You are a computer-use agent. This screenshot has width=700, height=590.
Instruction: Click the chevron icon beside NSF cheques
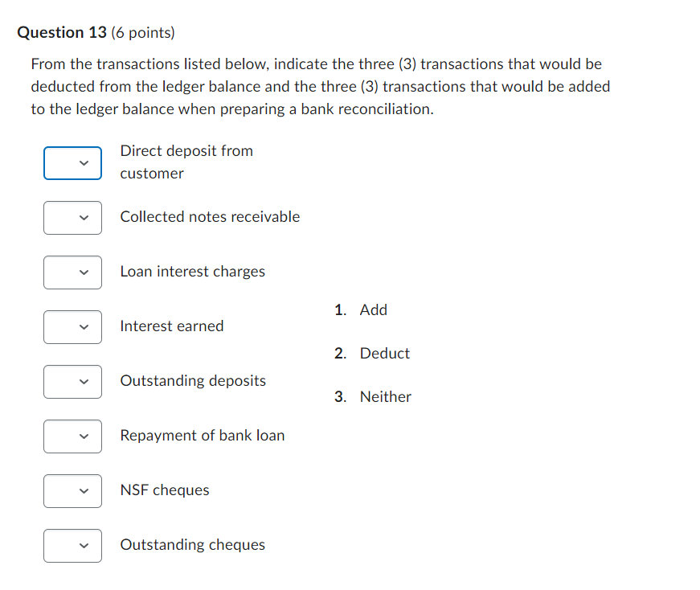[x=81, y=491]
